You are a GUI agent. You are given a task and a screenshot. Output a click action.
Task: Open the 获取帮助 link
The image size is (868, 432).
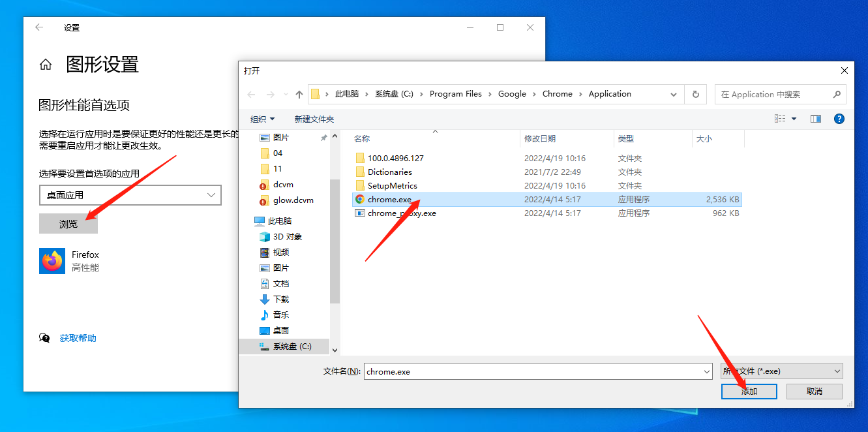pos(78,338)
